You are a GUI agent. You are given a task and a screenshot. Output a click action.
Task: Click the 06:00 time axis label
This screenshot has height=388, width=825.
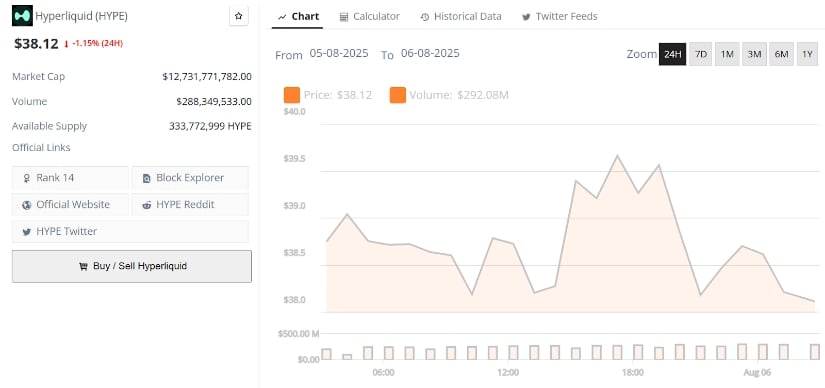pos(383,373)
